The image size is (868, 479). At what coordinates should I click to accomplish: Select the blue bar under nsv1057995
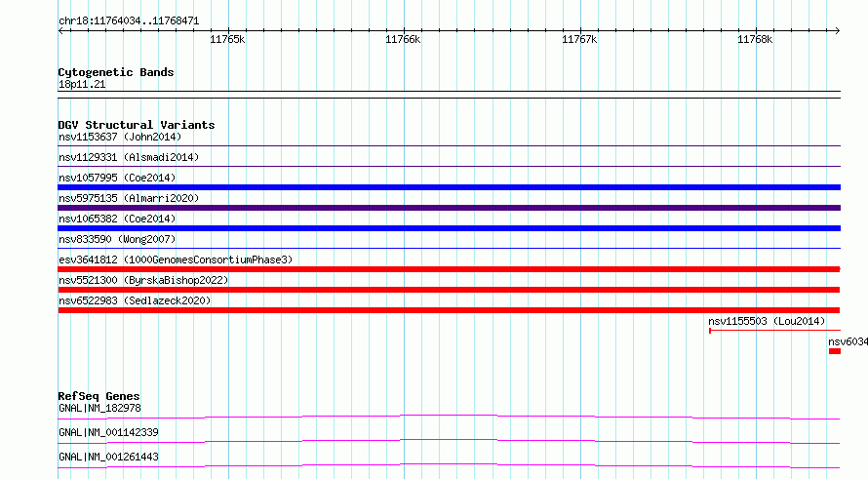click(449, 187)
